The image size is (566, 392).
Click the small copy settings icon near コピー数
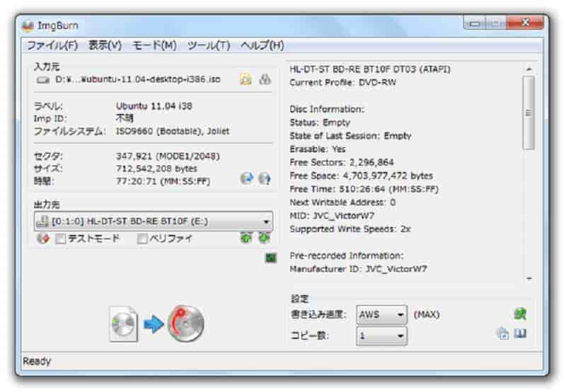point(503,333)
